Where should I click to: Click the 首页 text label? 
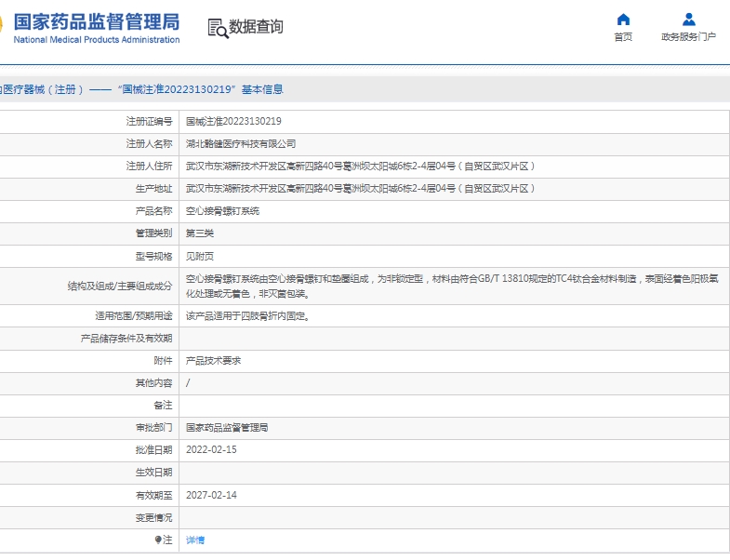[623, 37]
